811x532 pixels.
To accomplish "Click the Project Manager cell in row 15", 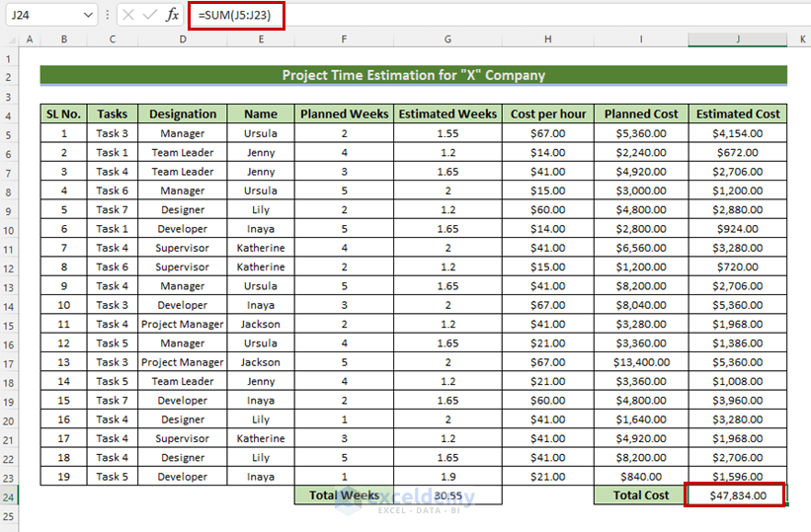I will [183, 324].
